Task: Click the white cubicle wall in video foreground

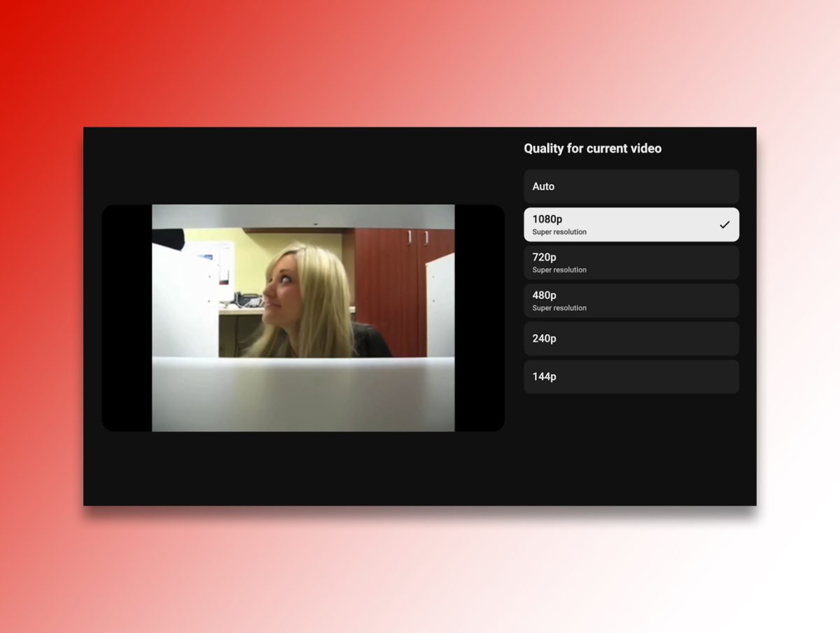Action: tap(303, 396)
